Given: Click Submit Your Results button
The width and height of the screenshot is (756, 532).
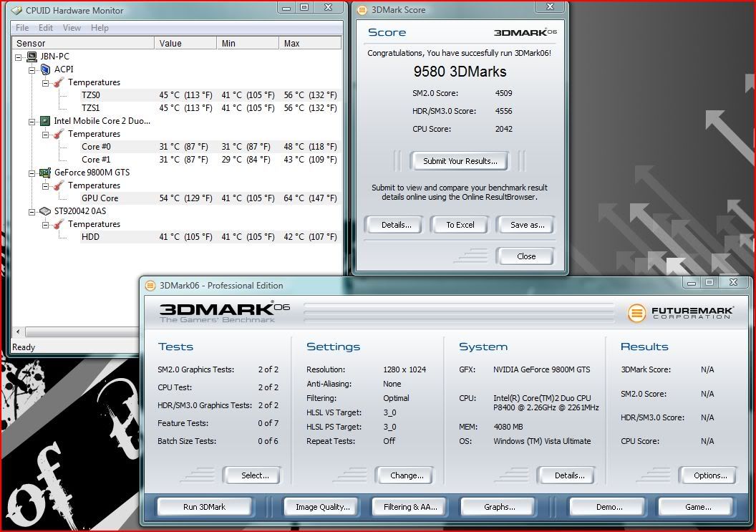Looking at the screenshot, I should [460, 161].
